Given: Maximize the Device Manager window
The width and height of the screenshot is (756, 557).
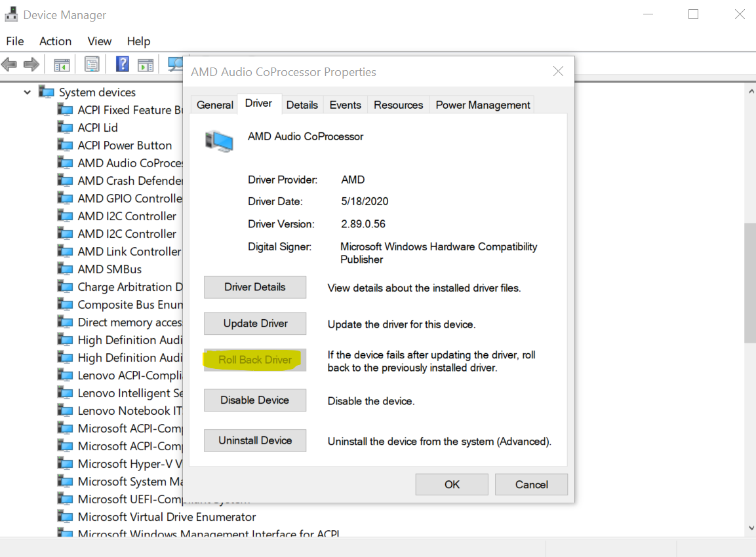Looking at the screenshot, I should (693, 14).
